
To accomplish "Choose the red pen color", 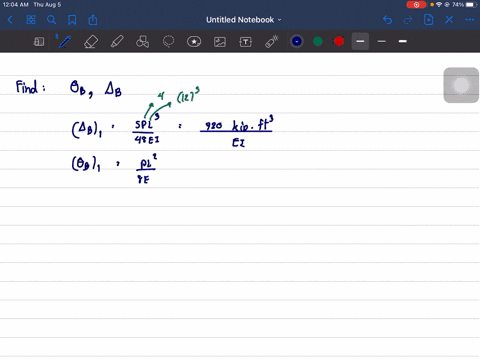I will coord(339,41).
